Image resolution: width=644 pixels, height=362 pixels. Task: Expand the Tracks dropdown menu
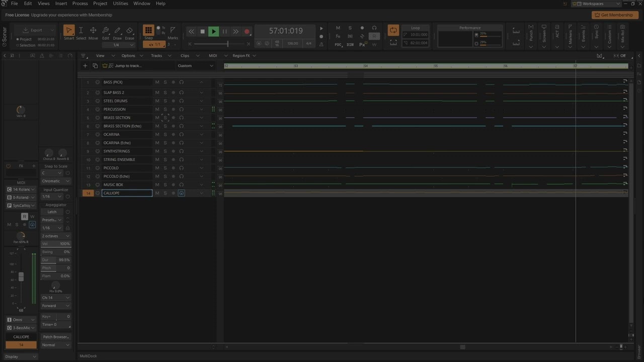(161, 56)
